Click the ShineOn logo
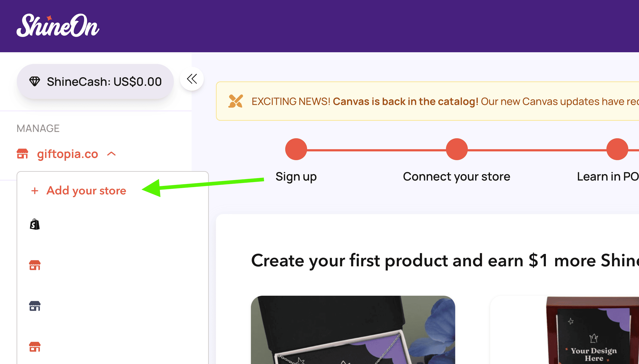The width and height of the screenshot is (639, 364). pos(58,26)
